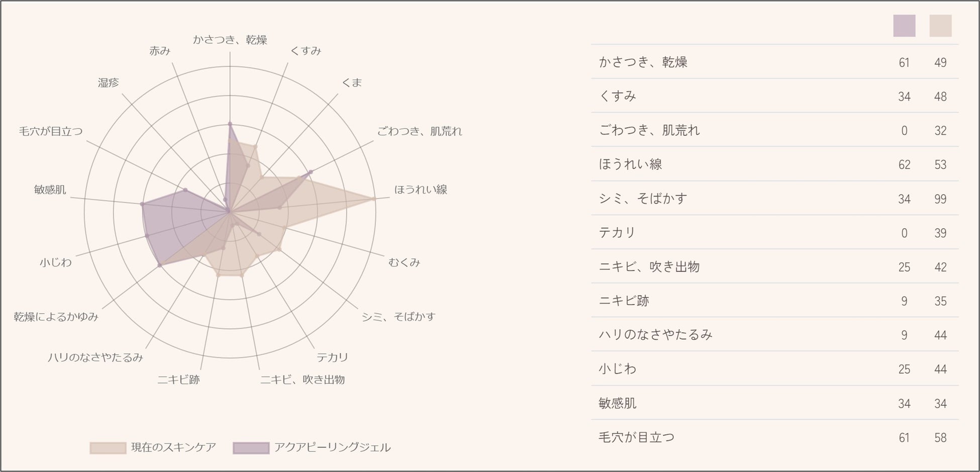Select the 赤み axis label on radar chart
This screenshot has height=472, width=980.
coord(160,51)
